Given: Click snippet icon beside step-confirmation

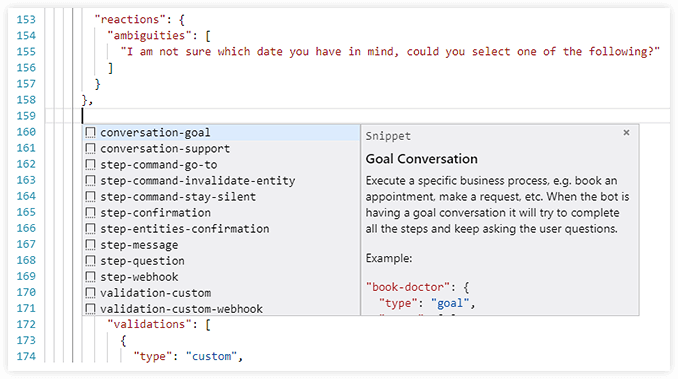Looking at the screenshot, I should coord(90,213).
